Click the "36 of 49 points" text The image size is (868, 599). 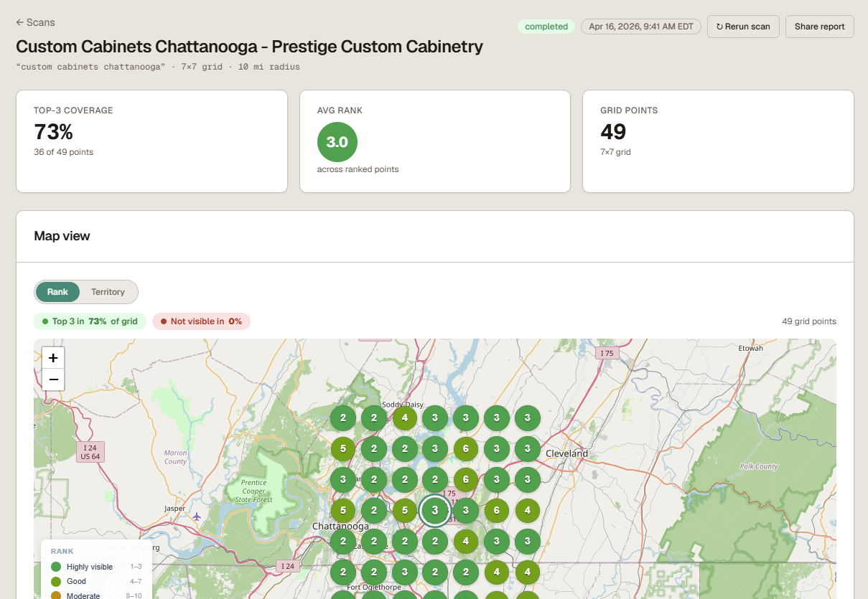(x=63, y=152)
